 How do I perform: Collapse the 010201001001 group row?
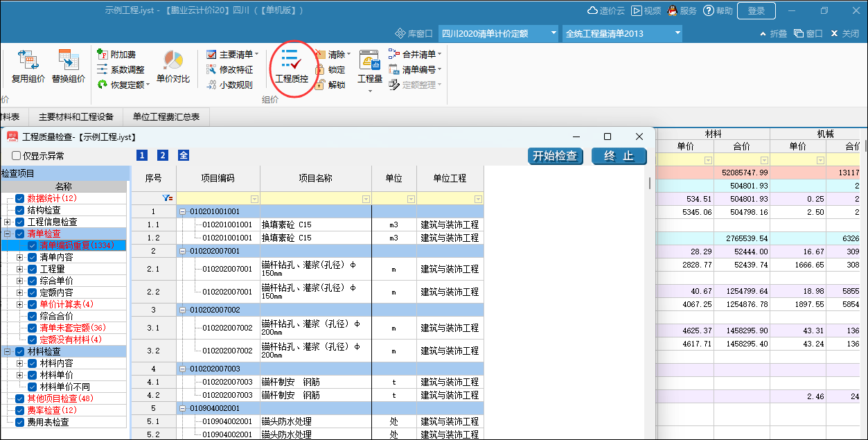pos(183,211)
